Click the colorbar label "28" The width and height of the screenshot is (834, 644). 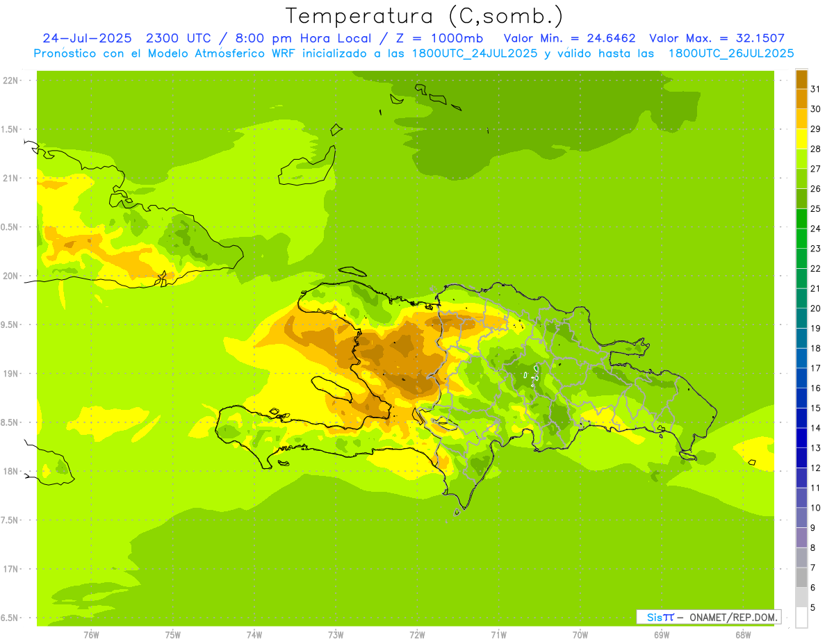point(815,149)
